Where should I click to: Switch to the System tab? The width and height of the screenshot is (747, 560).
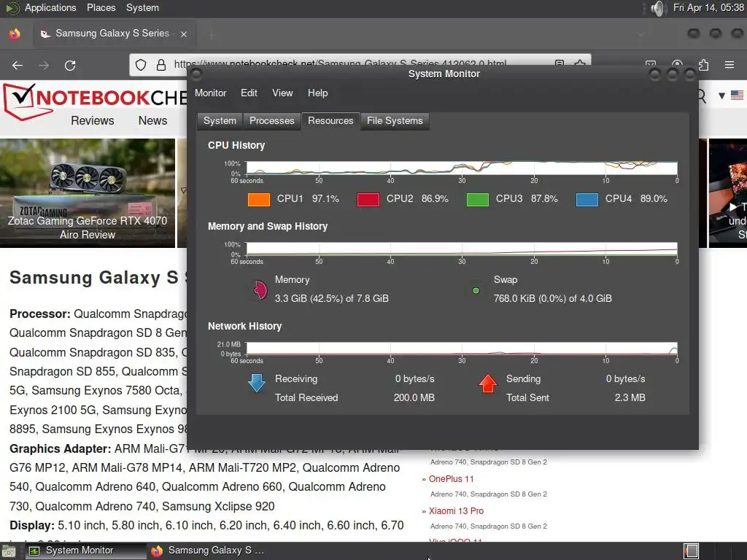(220, 121)
